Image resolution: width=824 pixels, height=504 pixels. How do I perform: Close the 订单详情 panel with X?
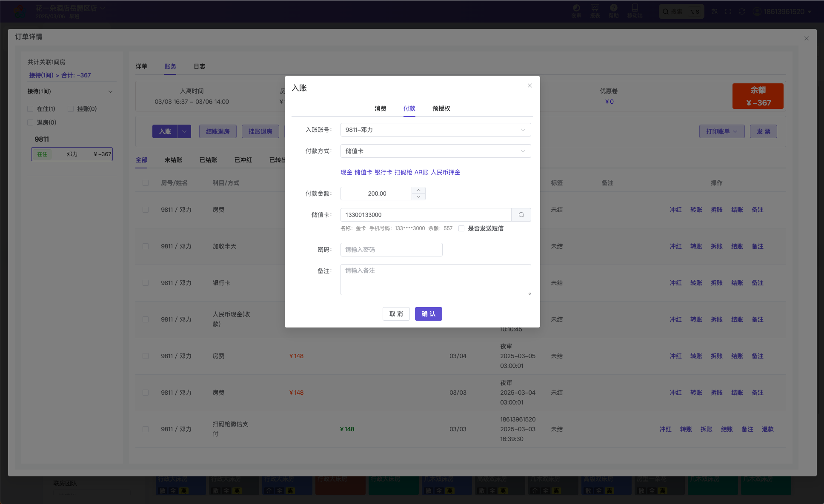coord(806,38)
